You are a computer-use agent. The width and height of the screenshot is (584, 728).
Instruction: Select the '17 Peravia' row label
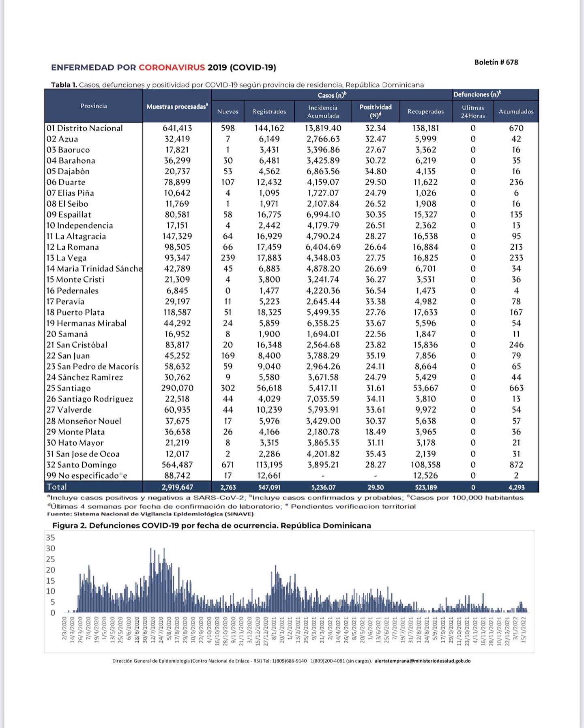point(65,302)
